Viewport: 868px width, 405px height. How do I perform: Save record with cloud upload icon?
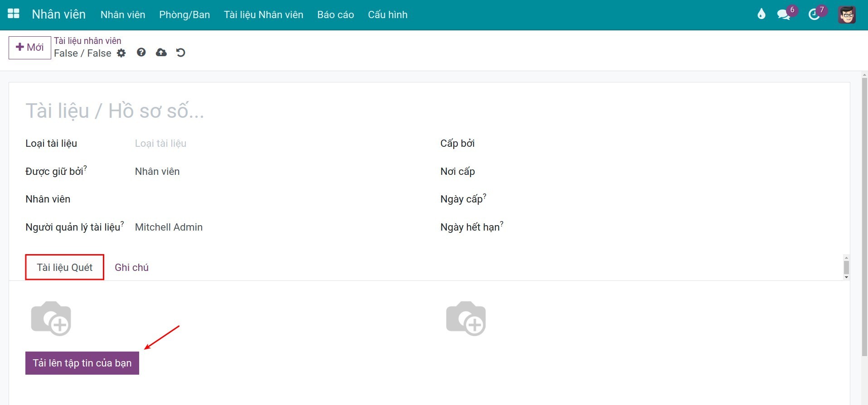(x=161, y=53)
